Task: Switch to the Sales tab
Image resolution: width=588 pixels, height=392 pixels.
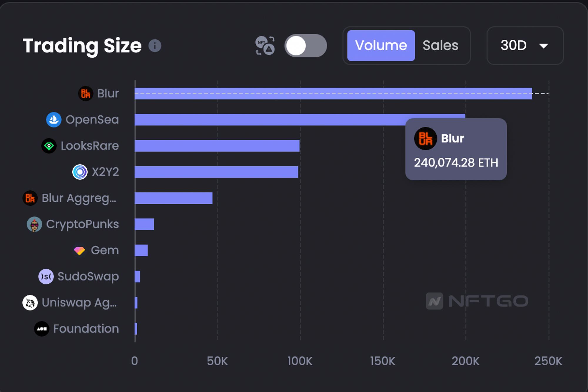Action: click(x=440, y=46)
